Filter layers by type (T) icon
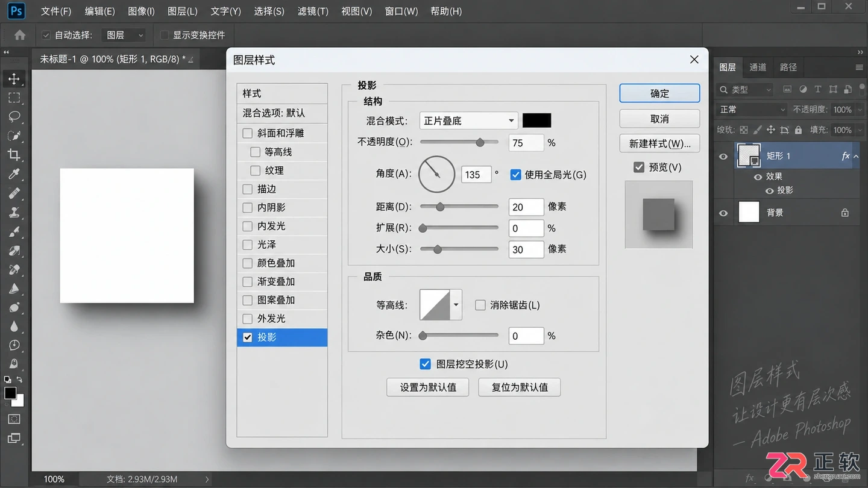The width and height of the screenshot is (868, 488). click(818, 90)
